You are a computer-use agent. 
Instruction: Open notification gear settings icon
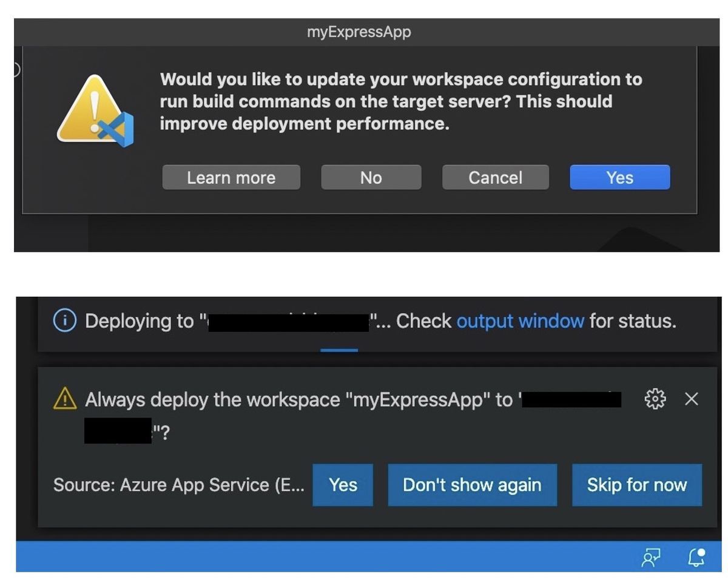(x=655, y=399)
